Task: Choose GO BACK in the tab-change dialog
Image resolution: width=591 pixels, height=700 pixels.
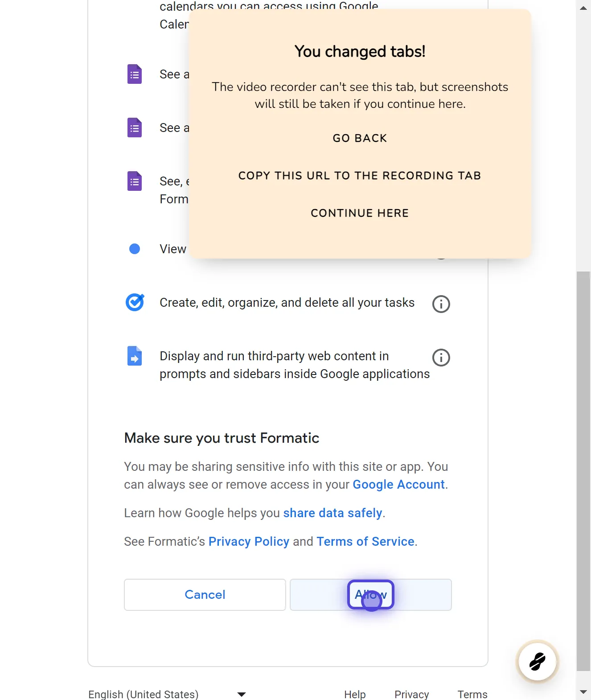Action: point(359,138)
